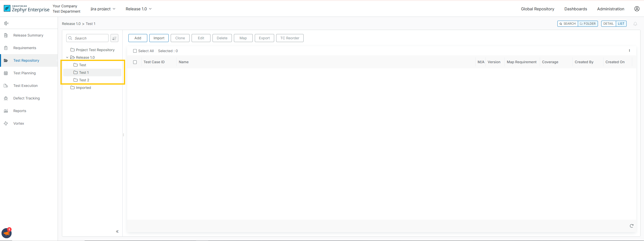Open the notifications bell

coord(635,23)
